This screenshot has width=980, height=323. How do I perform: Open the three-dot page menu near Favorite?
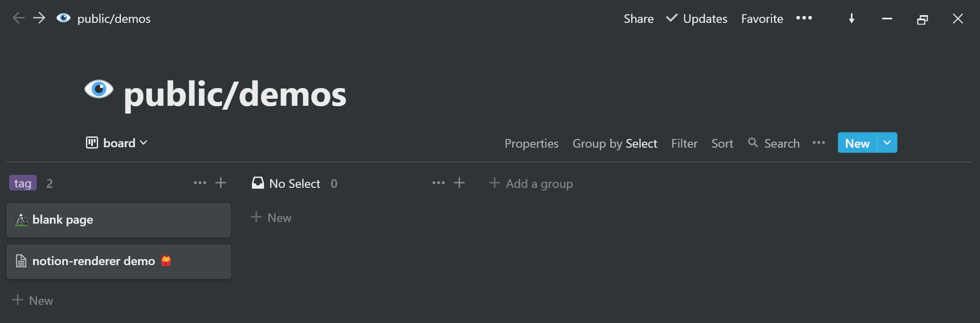[804, 18]
